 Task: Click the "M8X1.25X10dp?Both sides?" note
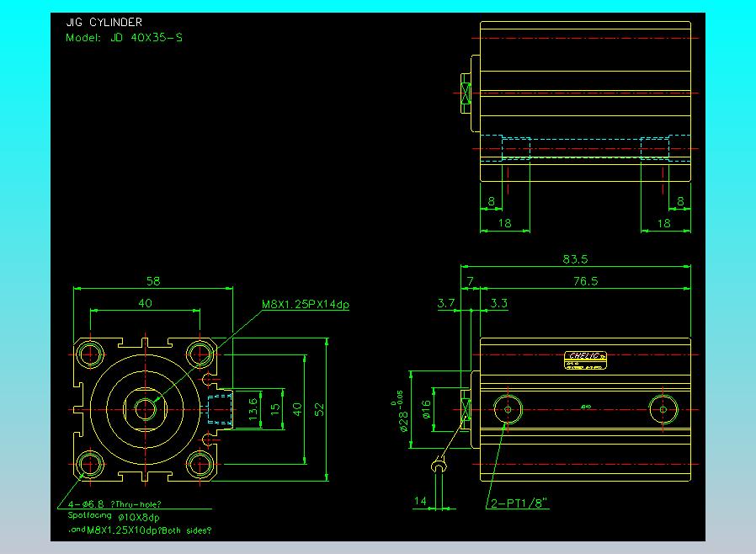(x=149, y=530)
